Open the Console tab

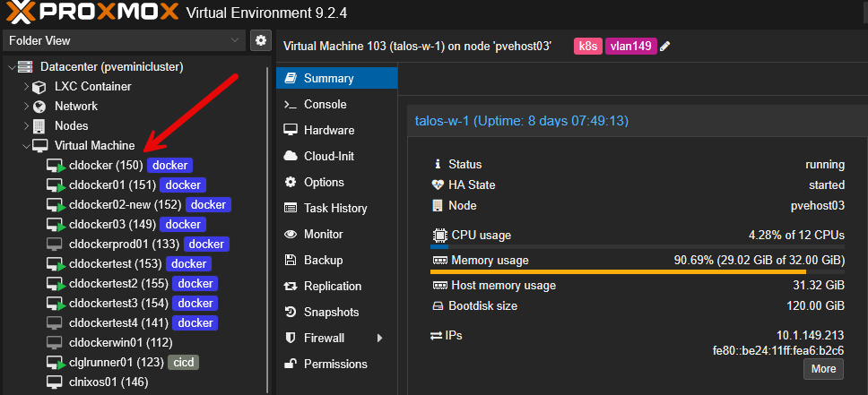(x=336, y=104)
